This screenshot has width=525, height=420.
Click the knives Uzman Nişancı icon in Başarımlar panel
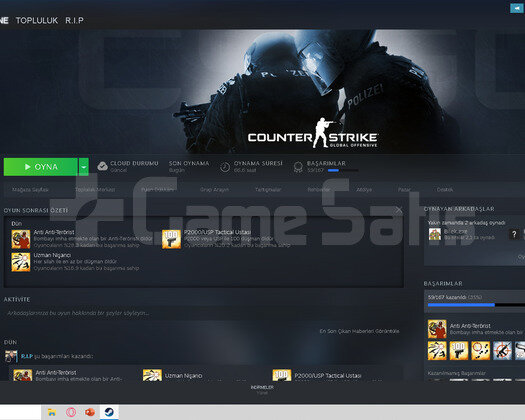437,351
